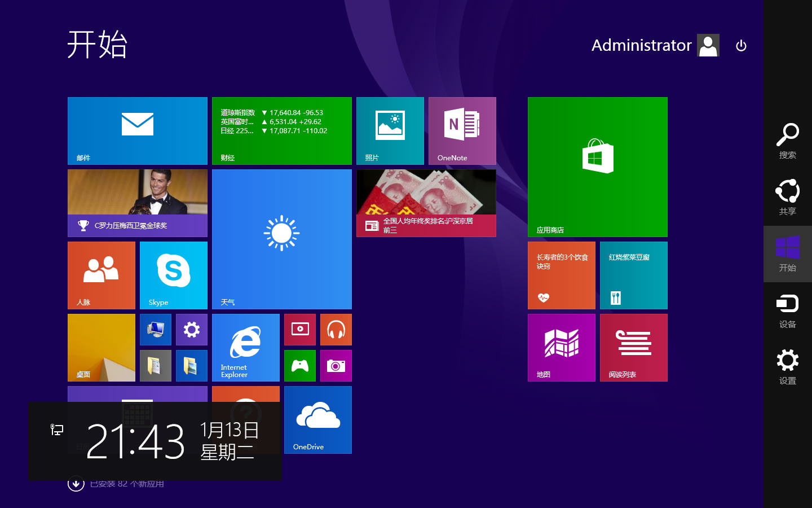The image size is (812, 508).
Task: Launch the OneNote tile
Action: [x=462, y=131]
